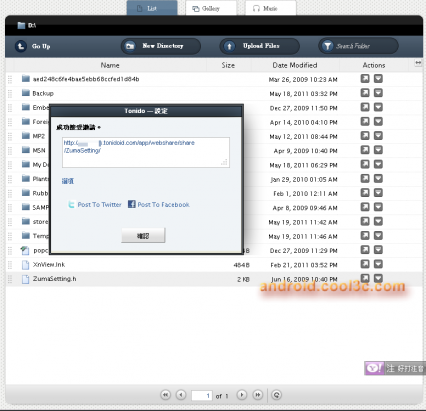Switch to the Music tab
Viewport: 426px width, 411px height.
tap(270, 8)
